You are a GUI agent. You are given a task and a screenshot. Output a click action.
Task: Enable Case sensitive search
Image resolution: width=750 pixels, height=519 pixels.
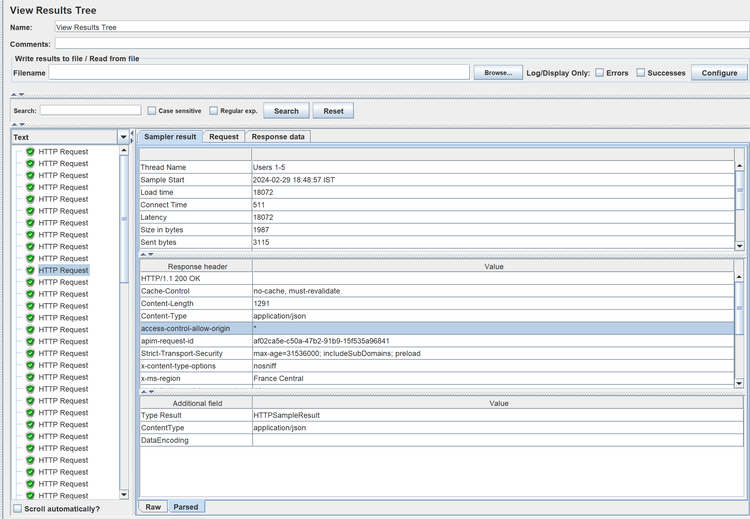[152, 111]
